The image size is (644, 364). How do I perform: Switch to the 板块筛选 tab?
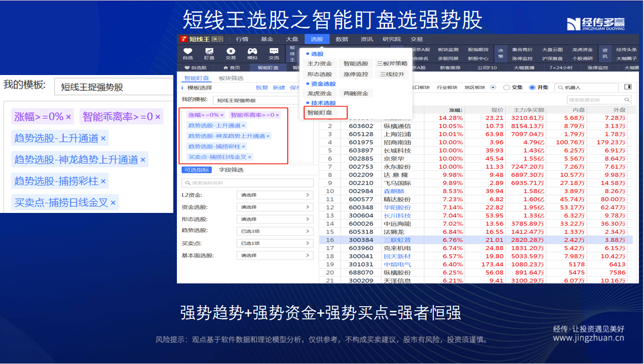click(231, 78)
